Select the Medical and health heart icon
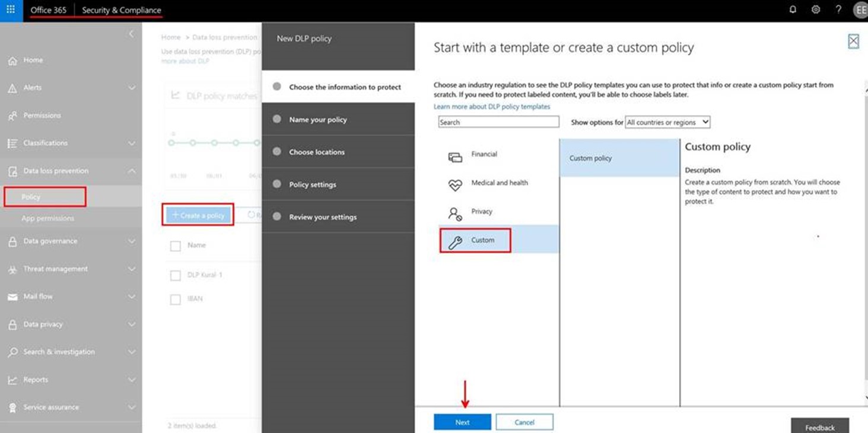 coord(455,186)
